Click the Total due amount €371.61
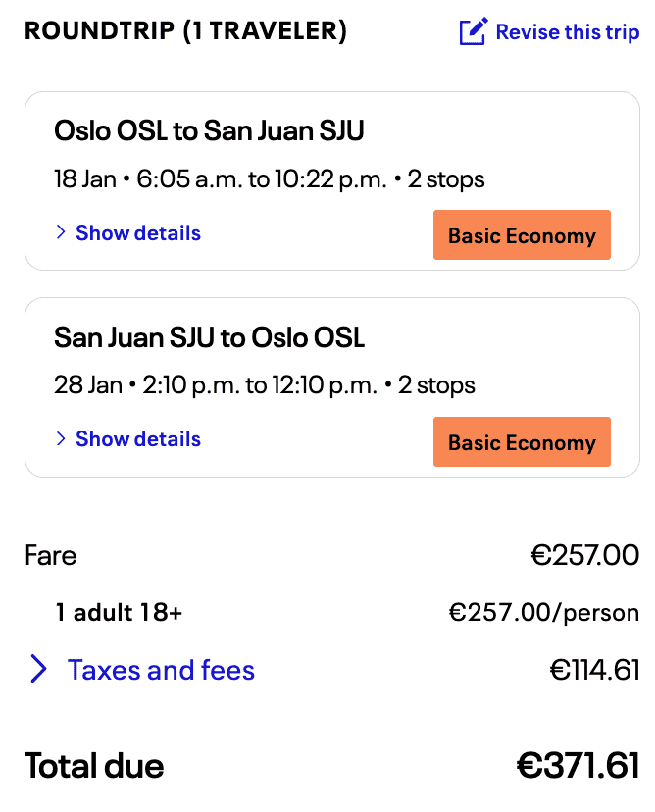The width and height of the screenshot is (655, 812). click(578, 766)
